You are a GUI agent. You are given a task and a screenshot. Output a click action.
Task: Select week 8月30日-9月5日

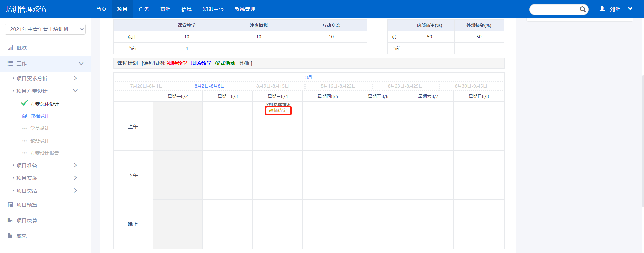coord(471,86)
